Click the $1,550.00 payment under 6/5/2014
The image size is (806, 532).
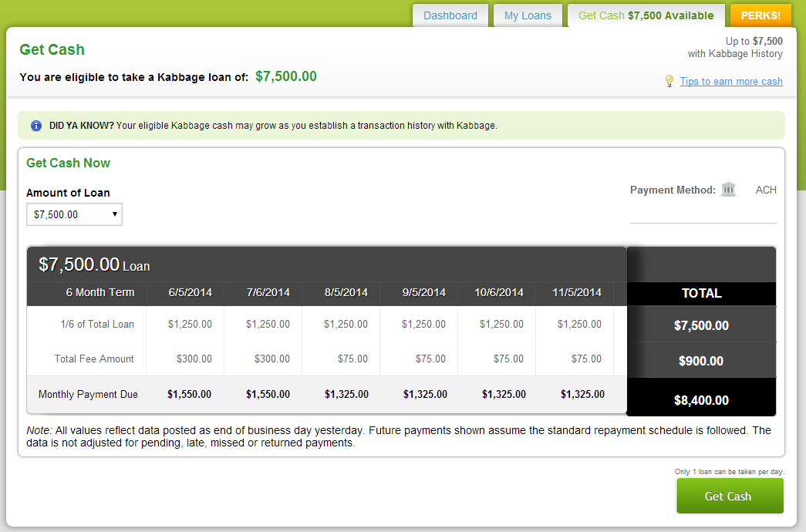click(189, 394)
